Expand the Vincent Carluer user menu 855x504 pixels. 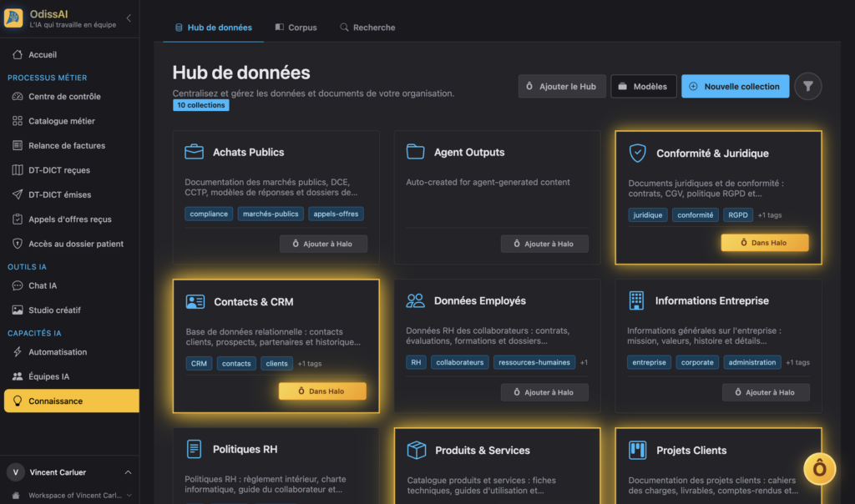(x=128, y=472)
